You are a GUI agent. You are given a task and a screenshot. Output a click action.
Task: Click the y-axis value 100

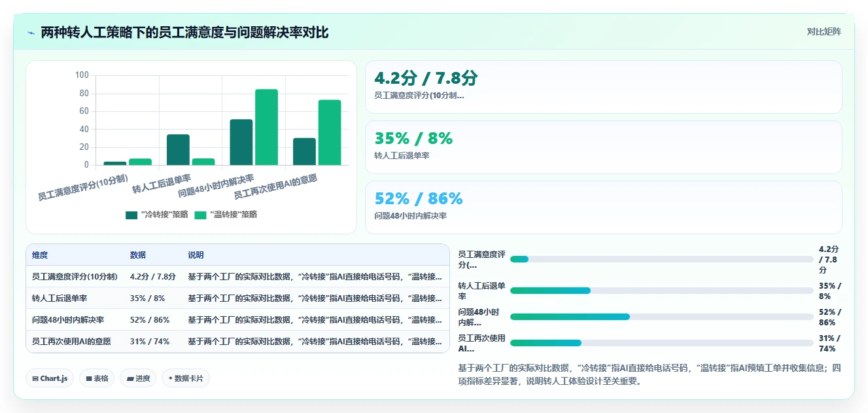82,75
